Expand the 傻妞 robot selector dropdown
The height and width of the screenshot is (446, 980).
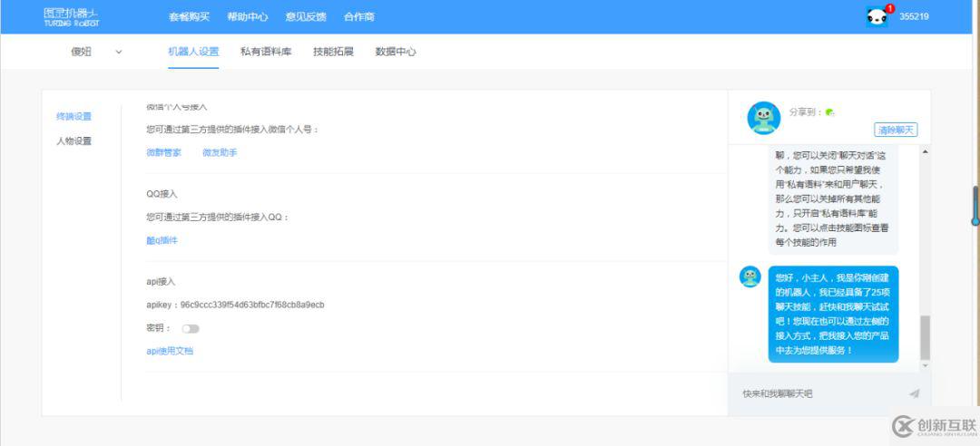click(118, 52)
